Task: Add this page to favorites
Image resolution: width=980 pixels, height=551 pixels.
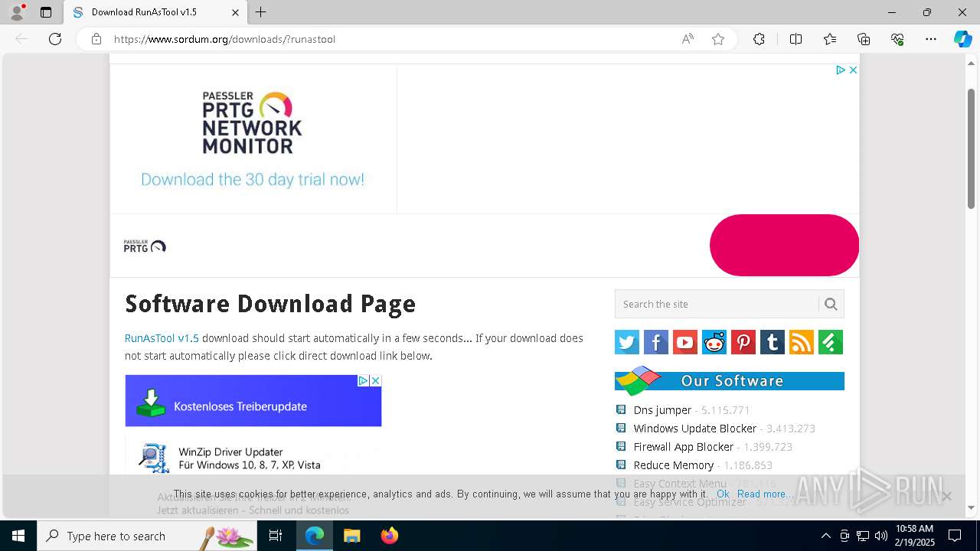Action: 718,39
